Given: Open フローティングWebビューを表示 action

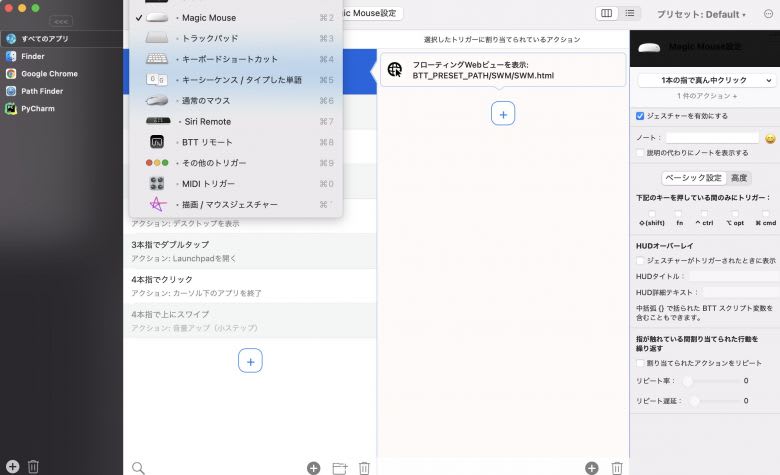Looking at the screenshot, I should point(503,70).
